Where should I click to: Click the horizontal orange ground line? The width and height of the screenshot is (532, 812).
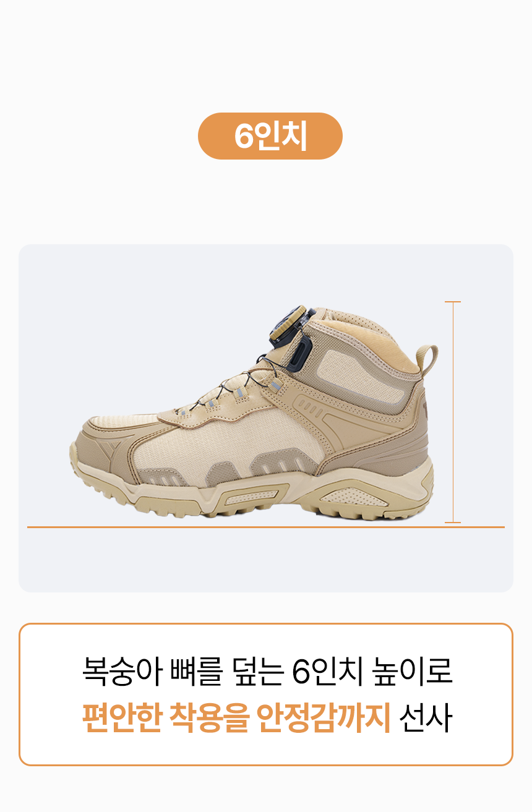[x=266, y=527]
